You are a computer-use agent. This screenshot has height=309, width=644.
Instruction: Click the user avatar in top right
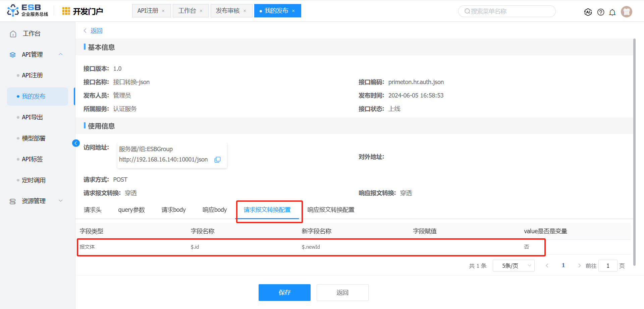(x=626, y=12)
